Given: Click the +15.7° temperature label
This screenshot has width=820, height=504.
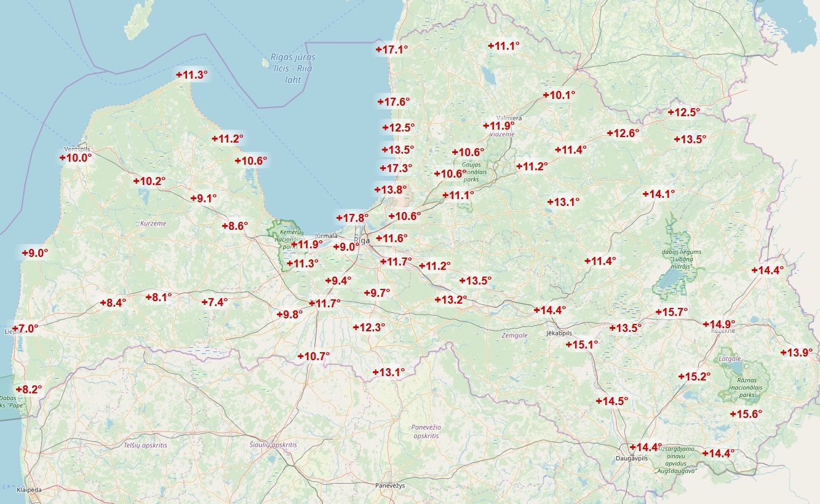Looking at the screenshot, I should pyautogui.click(x=672, y=312).
